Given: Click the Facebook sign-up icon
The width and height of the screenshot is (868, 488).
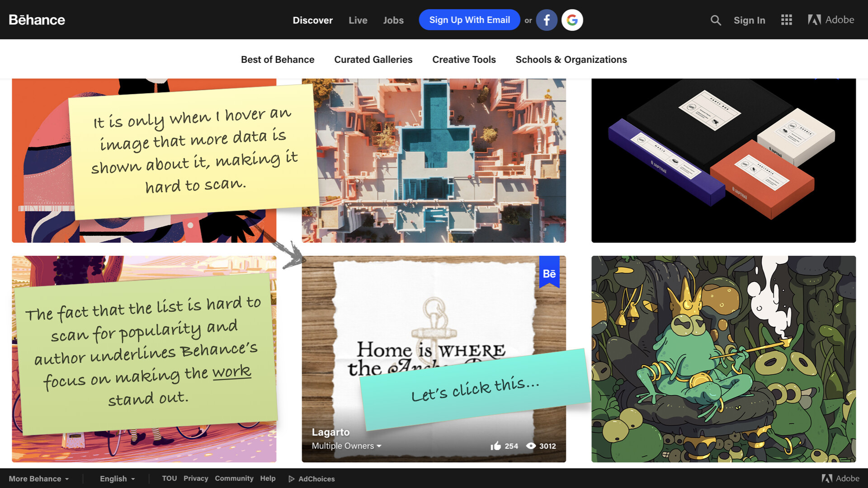Looking at the screenshot, I should click(x=547, y=20).
